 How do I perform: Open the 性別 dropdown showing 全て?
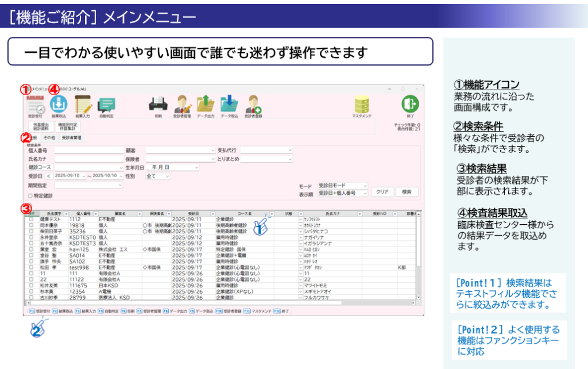point(157,176)
